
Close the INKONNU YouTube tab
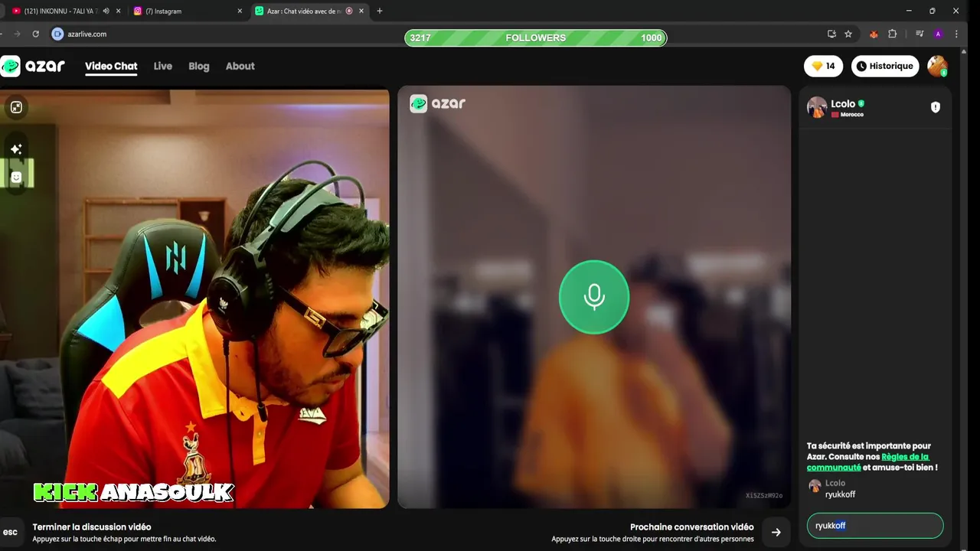click(x=119, y=11)
